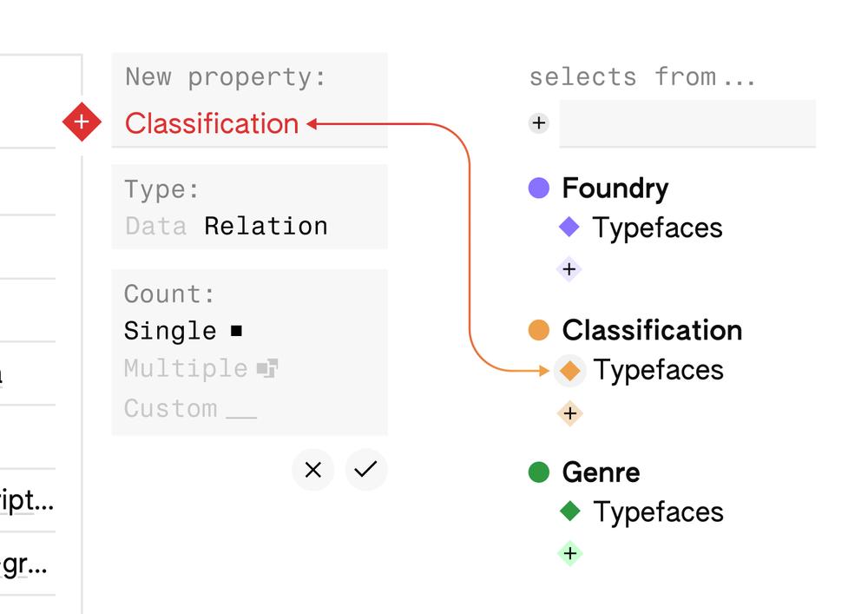
Task: Choose Custom count option
Action: point(170,408)
